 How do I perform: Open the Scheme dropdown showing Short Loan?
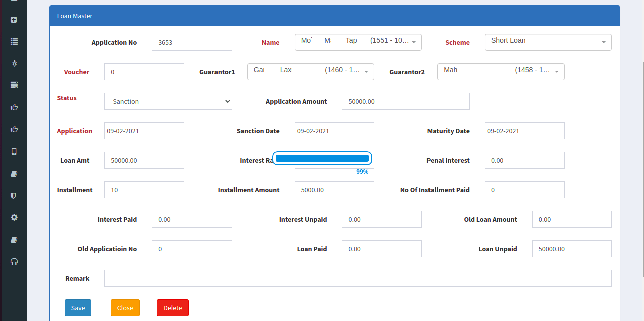[x=547, y=42]
